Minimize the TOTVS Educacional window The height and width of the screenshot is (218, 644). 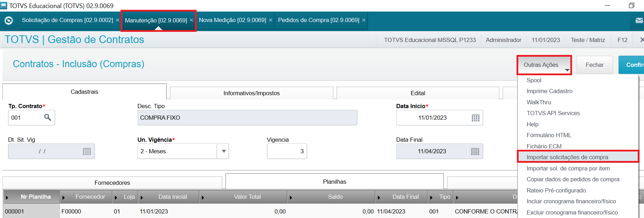607,6
